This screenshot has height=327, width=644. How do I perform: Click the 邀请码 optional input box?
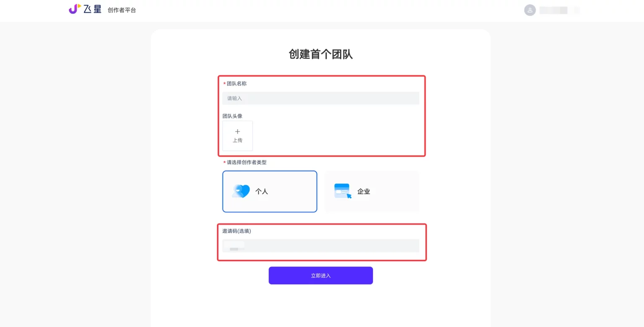(321, 246)
